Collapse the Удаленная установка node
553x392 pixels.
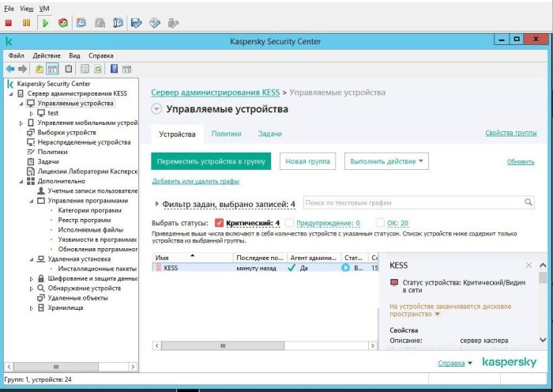(31, 259)
